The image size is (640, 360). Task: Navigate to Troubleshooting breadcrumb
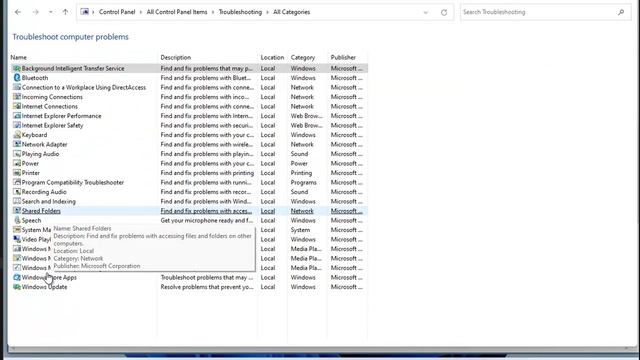pos(240,12)
